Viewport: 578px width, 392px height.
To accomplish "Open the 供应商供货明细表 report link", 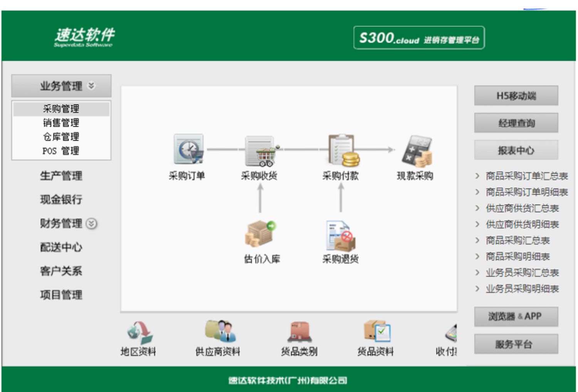I will [x=522, y=224].
